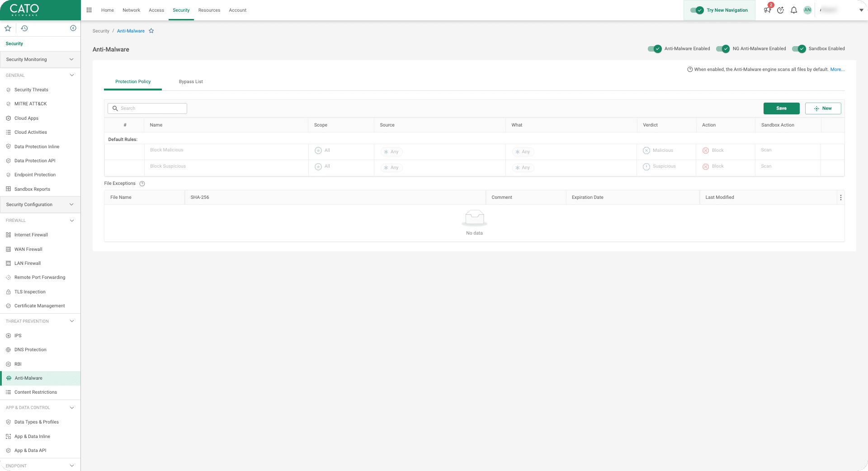Collapse sidebar with the arrow circle icon
868x471 pixels.
[73, 28]
